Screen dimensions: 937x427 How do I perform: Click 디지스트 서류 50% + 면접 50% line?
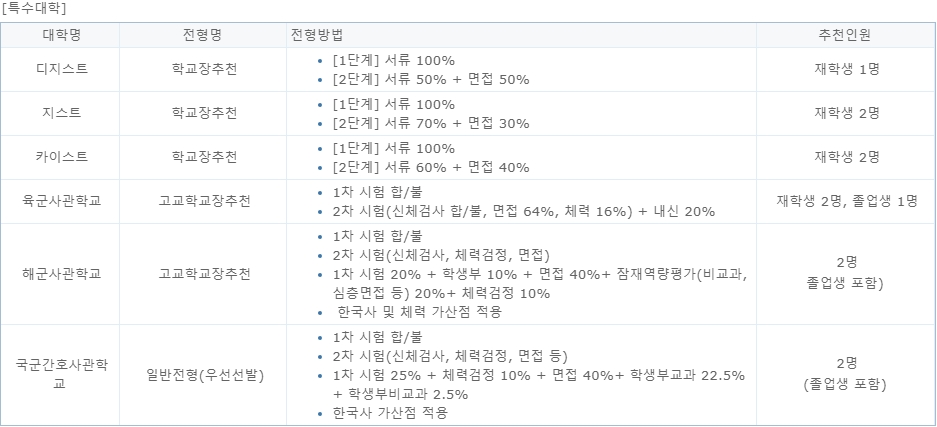point(431,80)
